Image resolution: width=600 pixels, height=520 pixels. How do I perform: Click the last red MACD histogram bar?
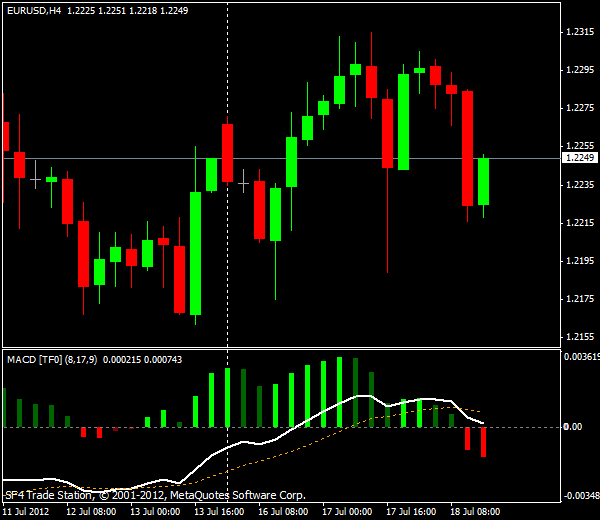pyautogui.click(x=483, y=442)
